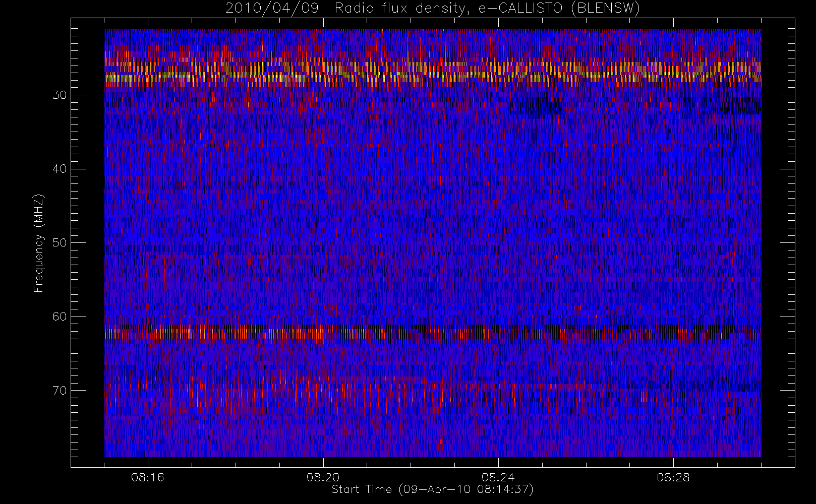
Task: Click the 08:16 time tick label
Action: tap(148, 477)
